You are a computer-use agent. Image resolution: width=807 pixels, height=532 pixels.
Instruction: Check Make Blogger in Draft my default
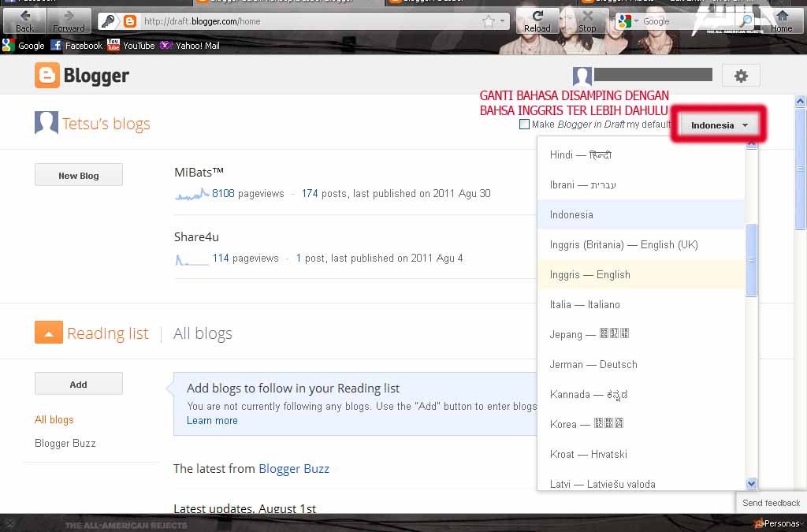point(524,124)
